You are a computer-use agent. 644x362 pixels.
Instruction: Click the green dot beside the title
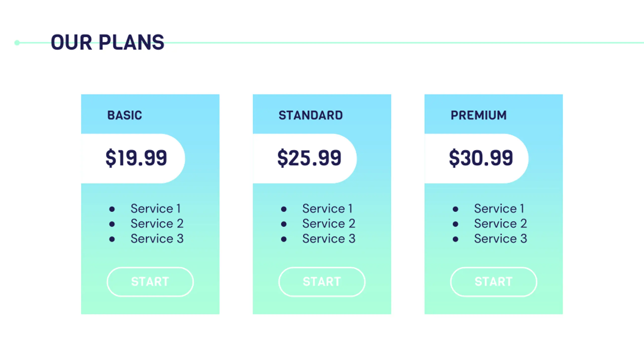coord(17,43)
